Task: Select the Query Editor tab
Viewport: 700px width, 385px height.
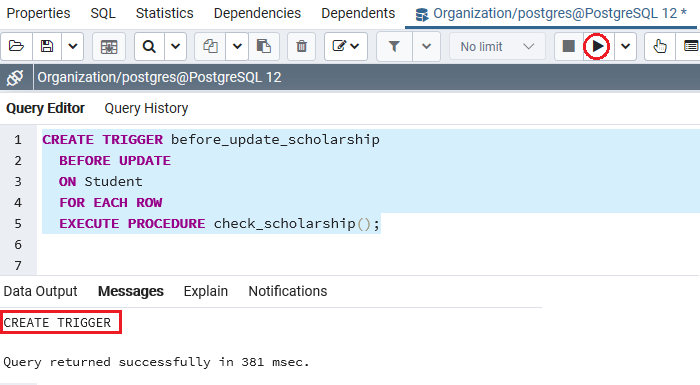Action: coord(45,108)
